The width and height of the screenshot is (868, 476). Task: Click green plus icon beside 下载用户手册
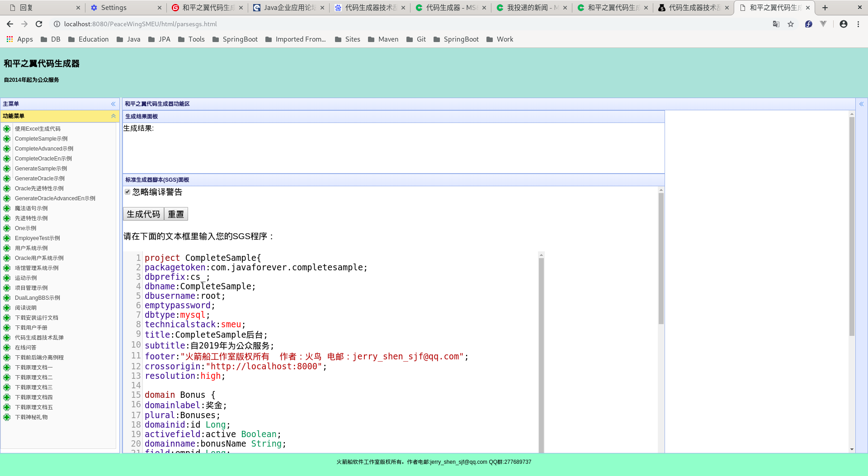click(x=7, y=328)
